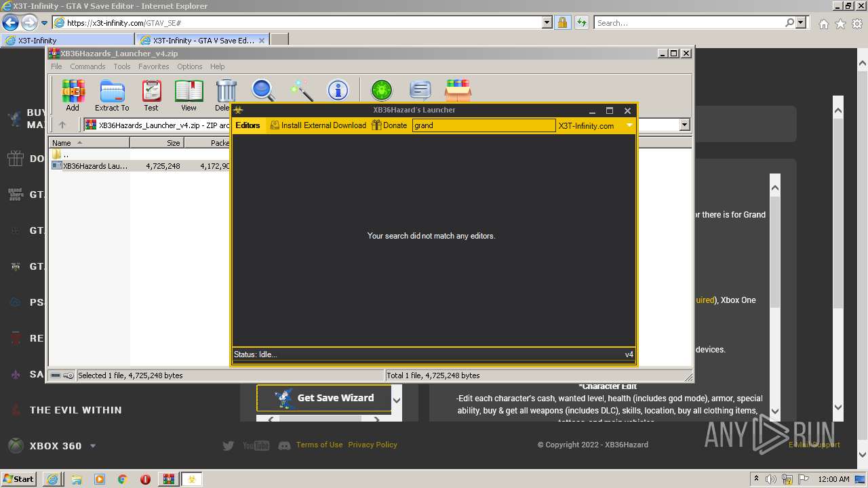Open THE EVIL WITHIN sidebar item
868x488 pixels.
pos(76,410)
